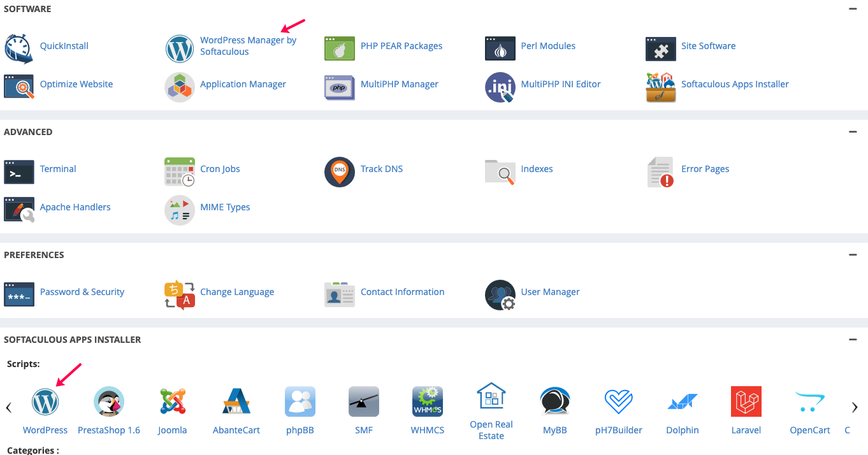Image resolution: width=868 pixels, height=455 pixels.
Task: Click the Error Pages document icon
Action: (x=661, y=172)
